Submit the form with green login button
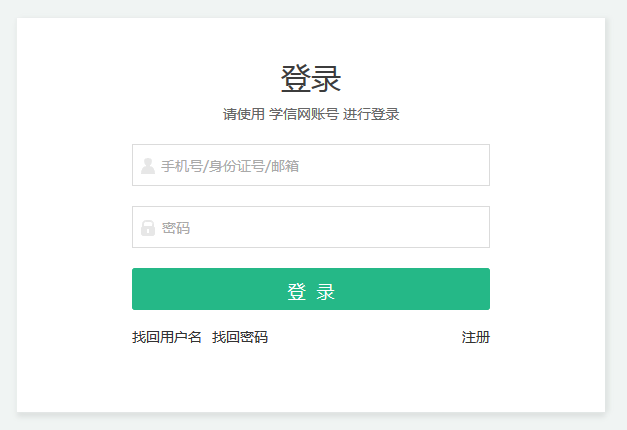The width and height of the screenshot is (627, 430). coord(311,289)
